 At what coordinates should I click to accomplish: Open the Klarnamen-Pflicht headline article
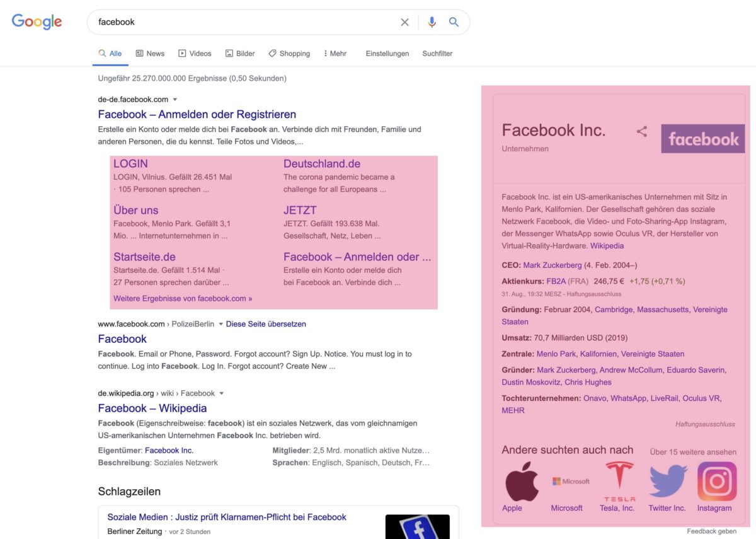pos(227,517)
